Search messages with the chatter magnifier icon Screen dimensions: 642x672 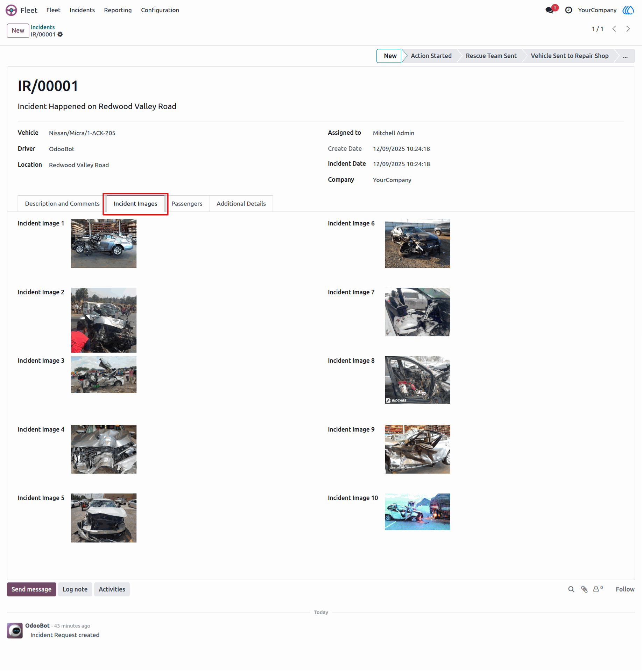(x=571, y=589)
